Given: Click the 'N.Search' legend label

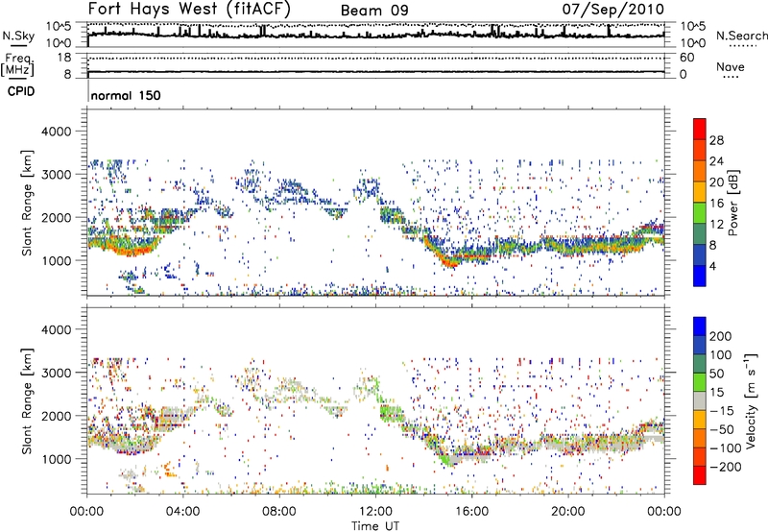Looking at the screenshot, I should 741,36.
